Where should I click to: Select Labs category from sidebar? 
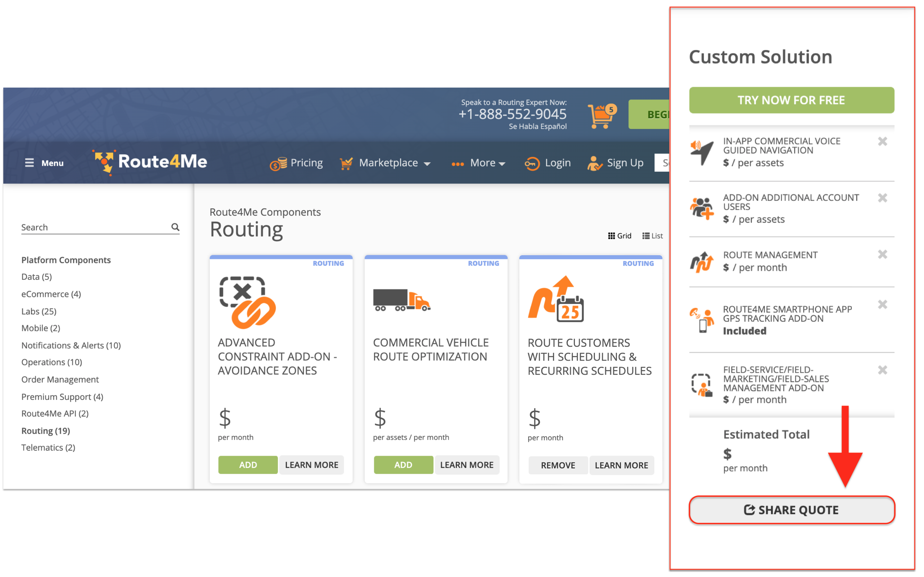coord(38,310)
